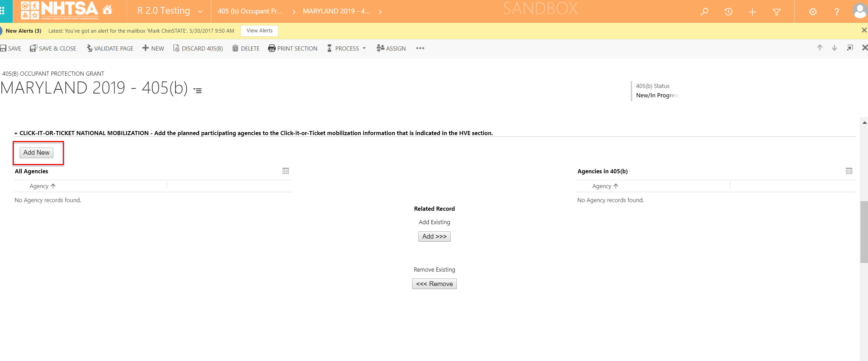Click the quick create plus icon
The height and width of the screenshot is (361, 868).
pos(752,12)
